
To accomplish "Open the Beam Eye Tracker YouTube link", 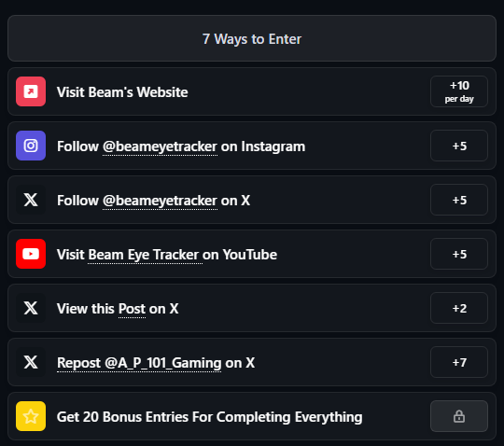I will tap(145, 255).
